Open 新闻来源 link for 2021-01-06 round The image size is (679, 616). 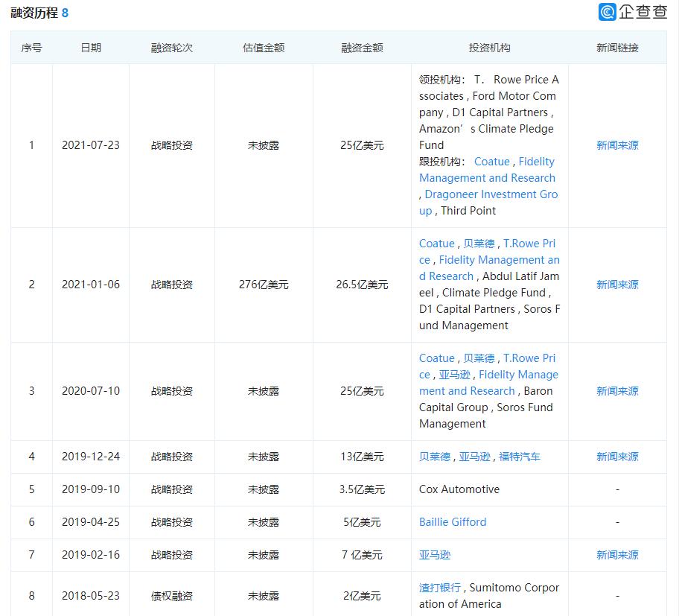tap(617, 285)
